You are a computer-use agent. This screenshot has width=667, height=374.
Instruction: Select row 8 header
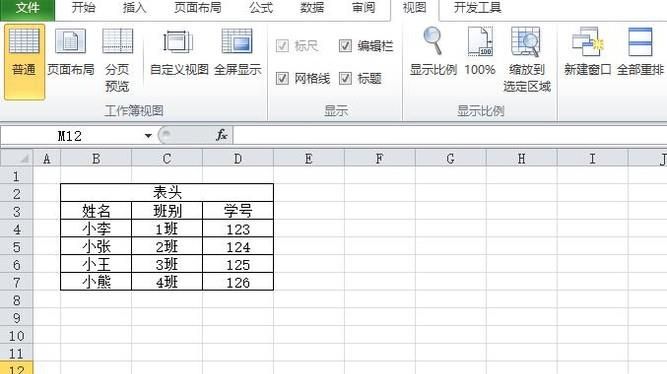[x=17, y=300]
